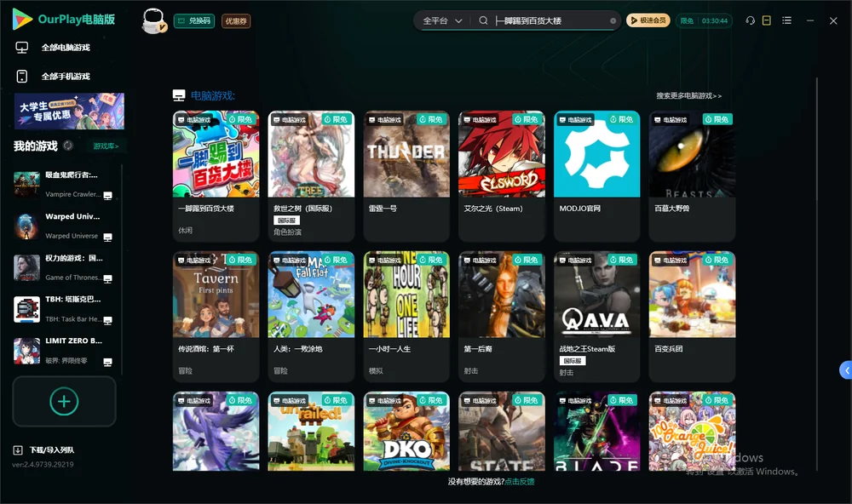Click the search magnifier icon
Screen dimensions: 852x504
(x=483, y=20)
